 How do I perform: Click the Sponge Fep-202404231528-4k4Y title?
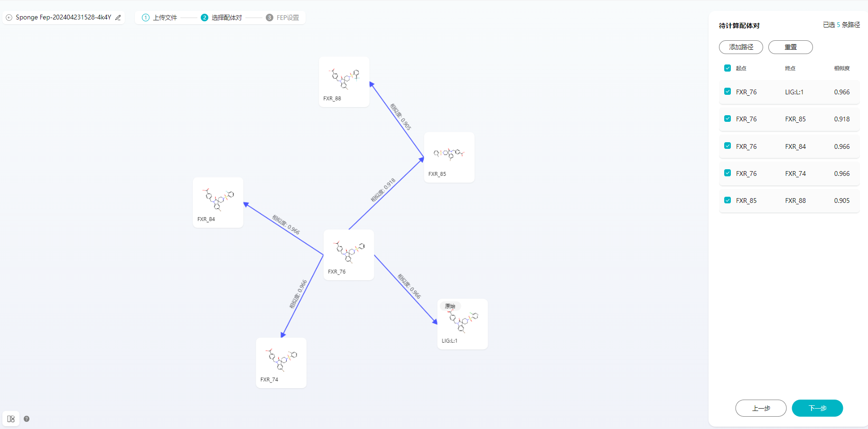64,18
